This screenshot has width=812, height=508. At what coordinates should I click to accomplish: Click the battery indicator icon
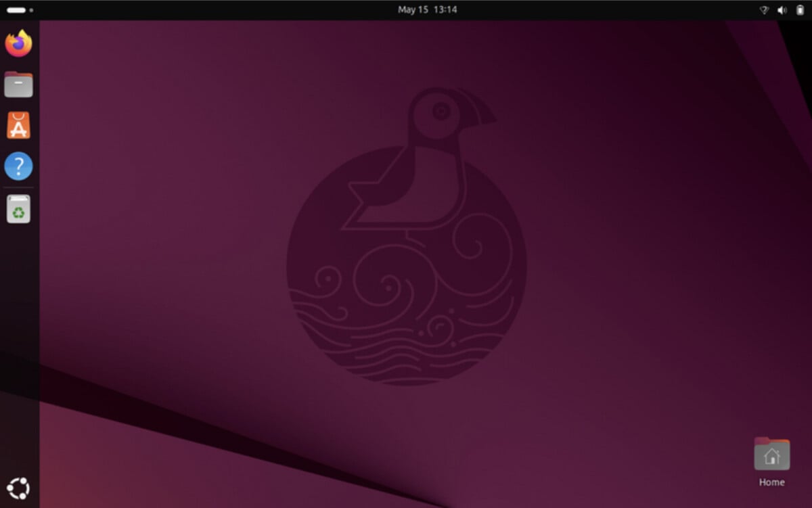point(800,10)
